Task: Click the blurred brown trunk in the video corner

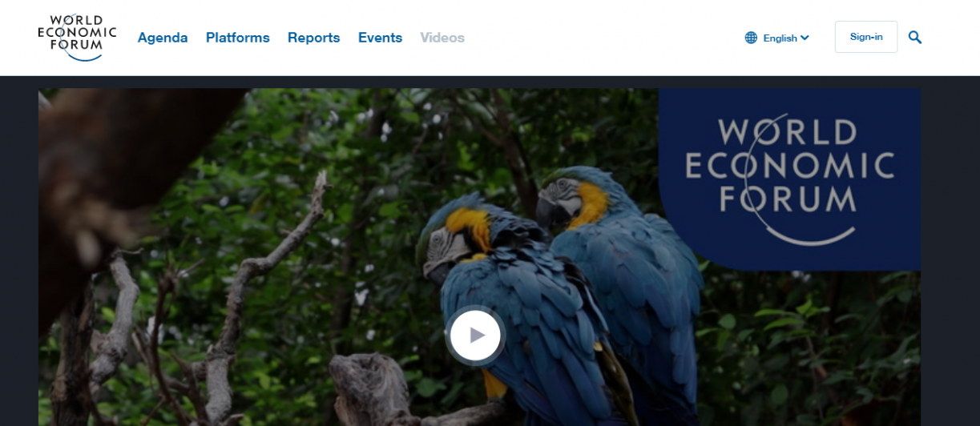Action: click(104, 160)
